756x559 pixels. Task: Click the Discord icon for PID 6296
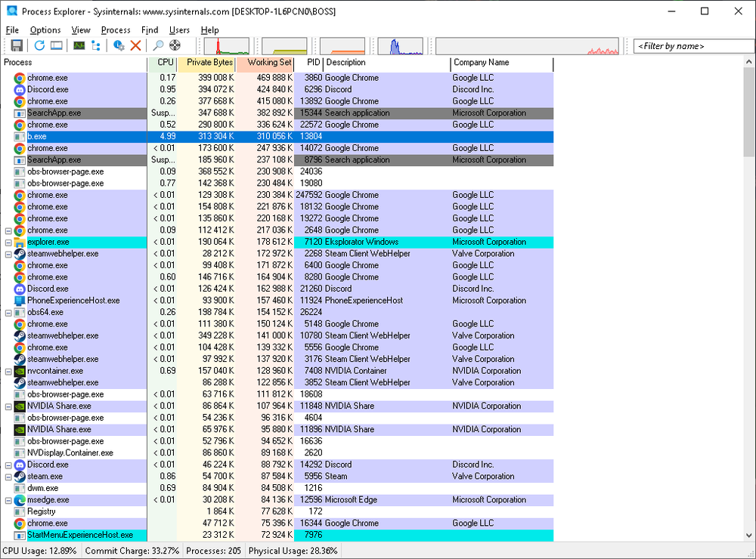point(20,90)
